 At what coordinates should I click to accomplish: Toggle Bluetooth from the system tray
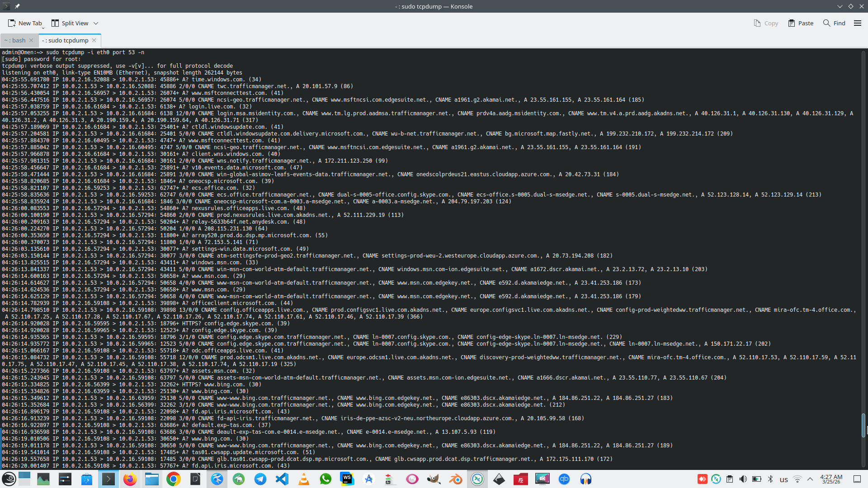[x=770, y=479]
